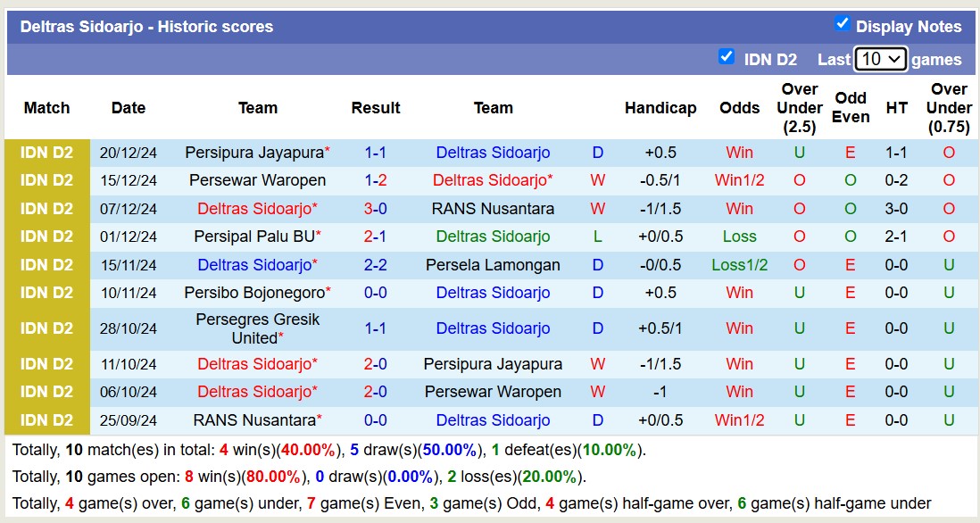Click the 1-2 result score link
The image size is (980, 523).
click(376, 180)
